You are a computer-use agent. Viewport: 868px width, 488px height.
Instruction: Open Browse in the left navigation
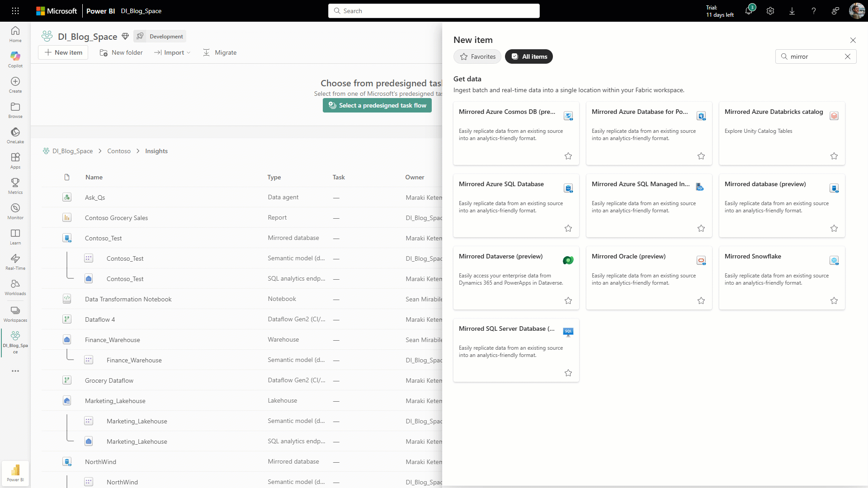[15, 110]
